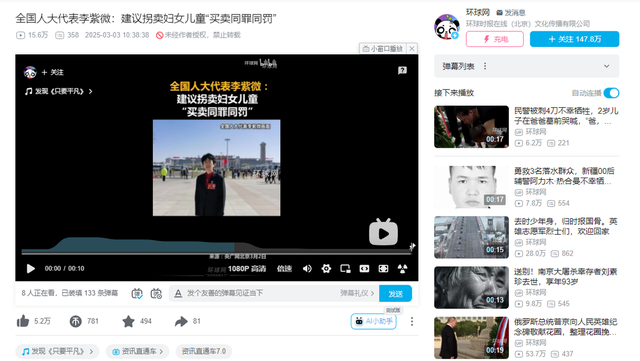Open video title 民警被刺4刀不幸牺牲
This screenshot has width=640, height=361.
(566, 116)
